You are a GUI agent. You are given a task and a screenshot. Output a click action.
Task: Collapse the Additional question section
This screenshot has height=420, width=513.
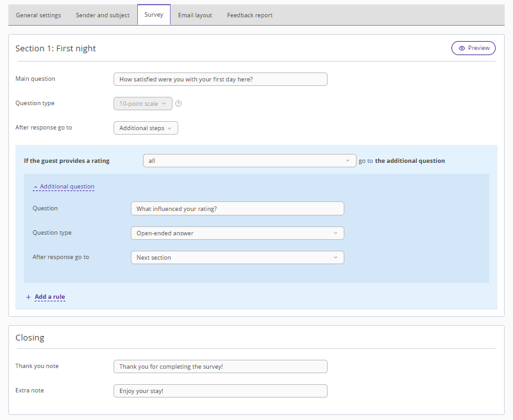(x=63, y=187)
